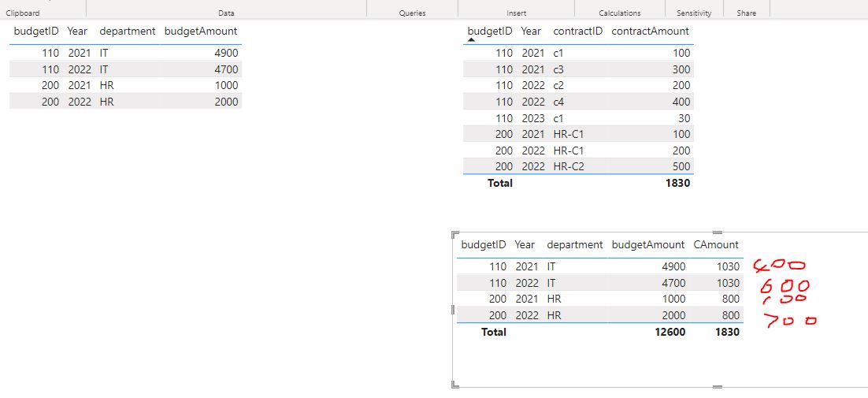Click the 1830 total in the contract table
The image size is (868, 398).
pyautogui.click(x=678, y=183)
